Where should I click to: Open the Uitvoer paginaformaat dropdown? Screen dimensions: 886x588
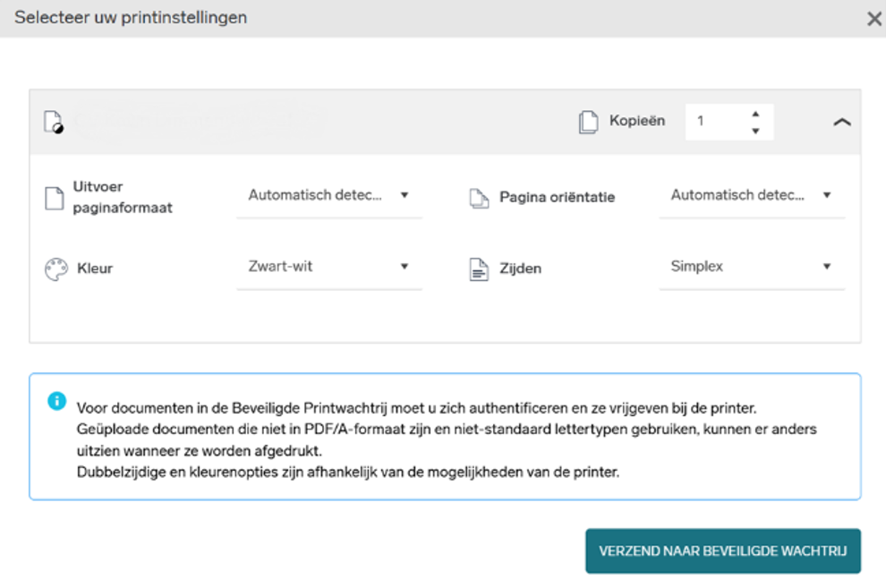(x=329, y=195)
